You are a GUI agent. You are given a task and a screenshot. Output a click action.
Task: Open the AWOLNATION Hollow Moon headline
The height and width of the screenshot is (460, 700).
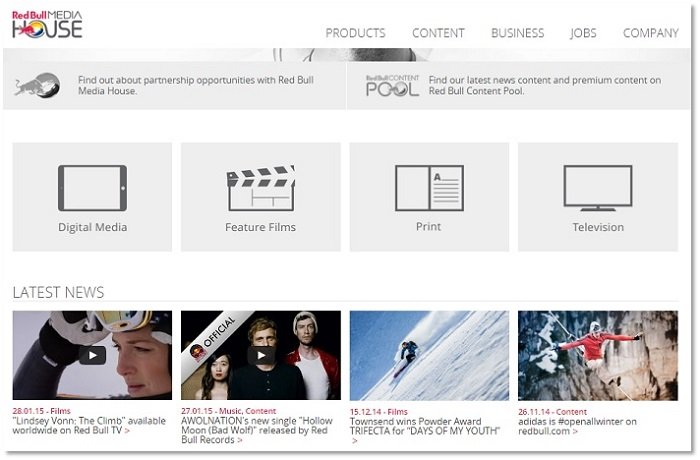[257, 430]
